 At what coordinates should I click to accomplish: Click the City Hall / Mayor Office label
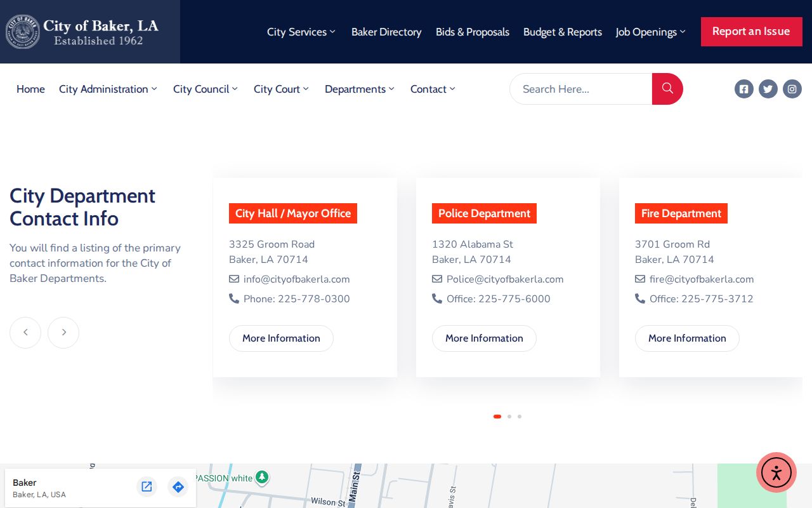pos(293,213)
